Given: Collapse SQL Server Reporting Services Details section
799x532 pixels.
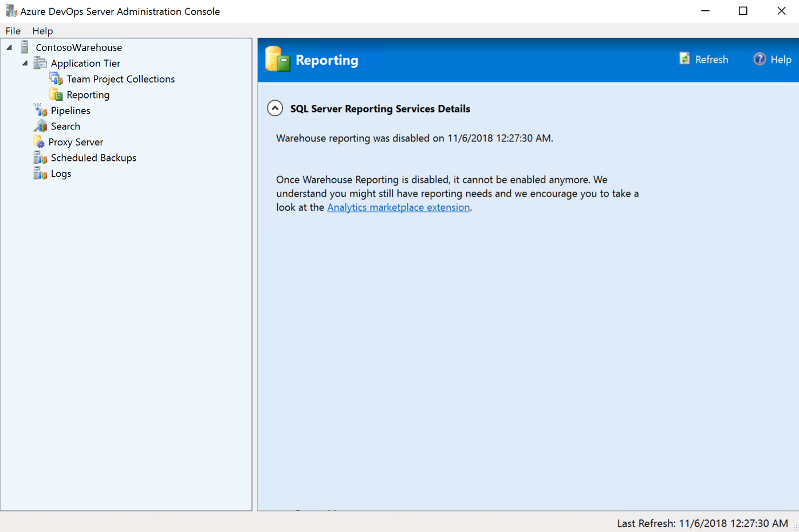Looking at the screenshot, I should [275, 108].
